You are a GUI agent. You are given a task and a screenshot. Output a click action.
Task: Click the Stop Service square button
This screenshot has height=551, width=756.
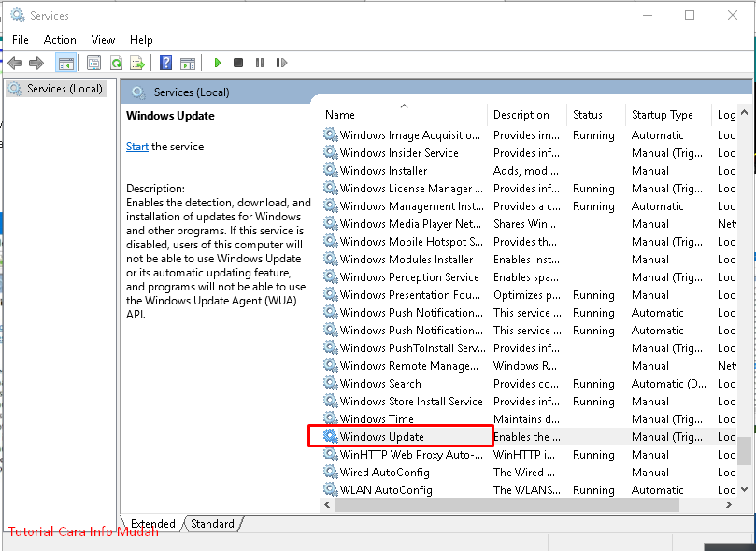(238, 63)
